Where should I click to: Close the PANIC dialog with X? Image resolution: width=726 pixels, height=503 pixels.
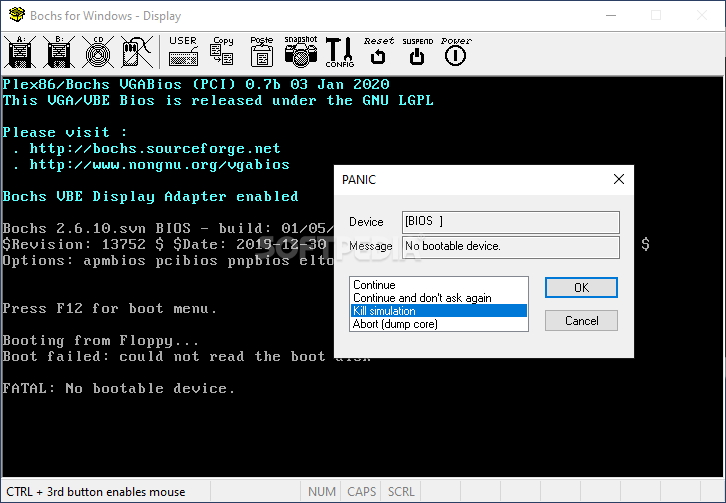click(x=619, y=179)
